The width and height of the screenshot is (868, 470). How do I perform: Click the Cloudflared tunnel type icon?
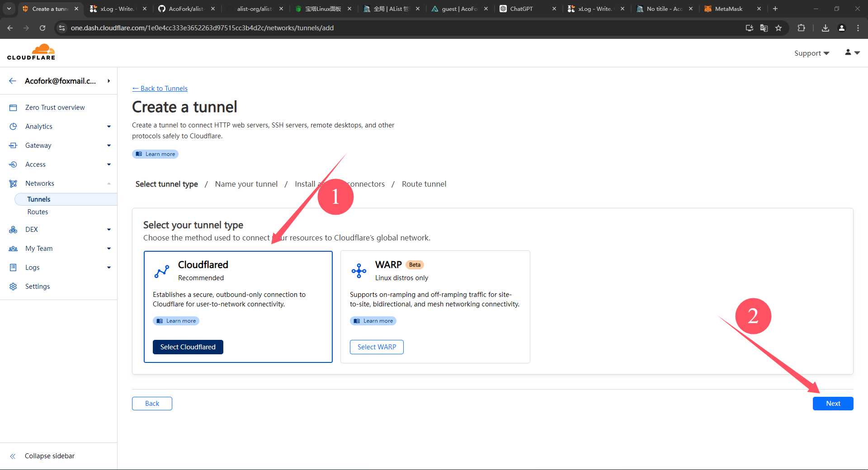[x=162, y=272]
